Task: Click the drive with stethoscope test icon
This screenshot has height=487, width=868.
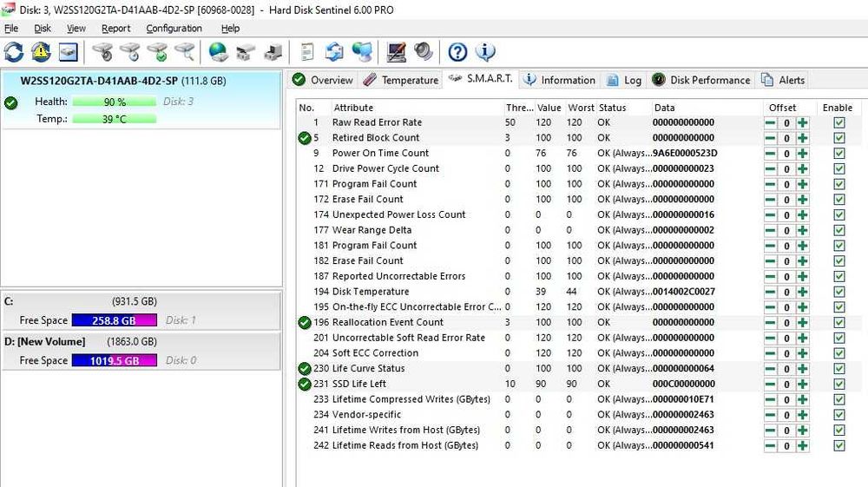Action: [103, 52]
